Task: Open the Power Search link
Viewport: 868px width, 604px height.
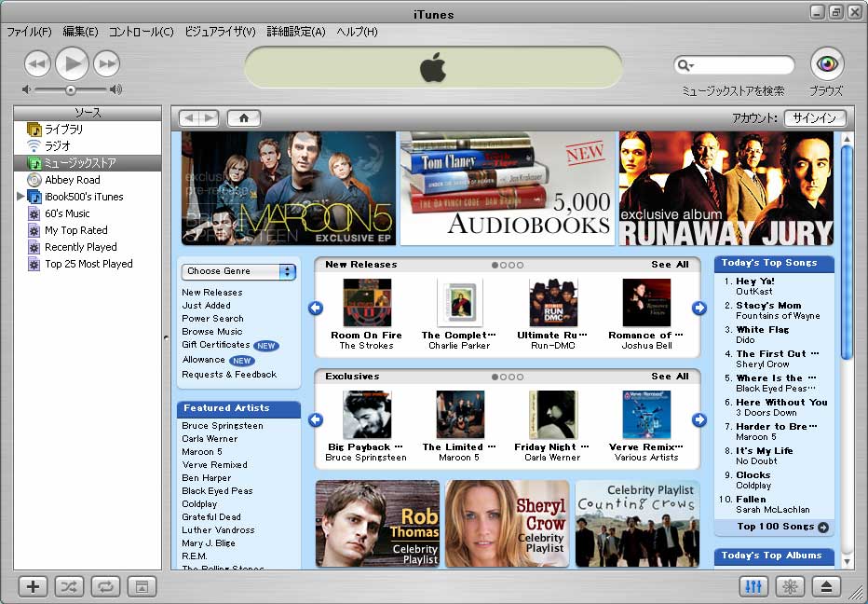Action: (212, 319)
